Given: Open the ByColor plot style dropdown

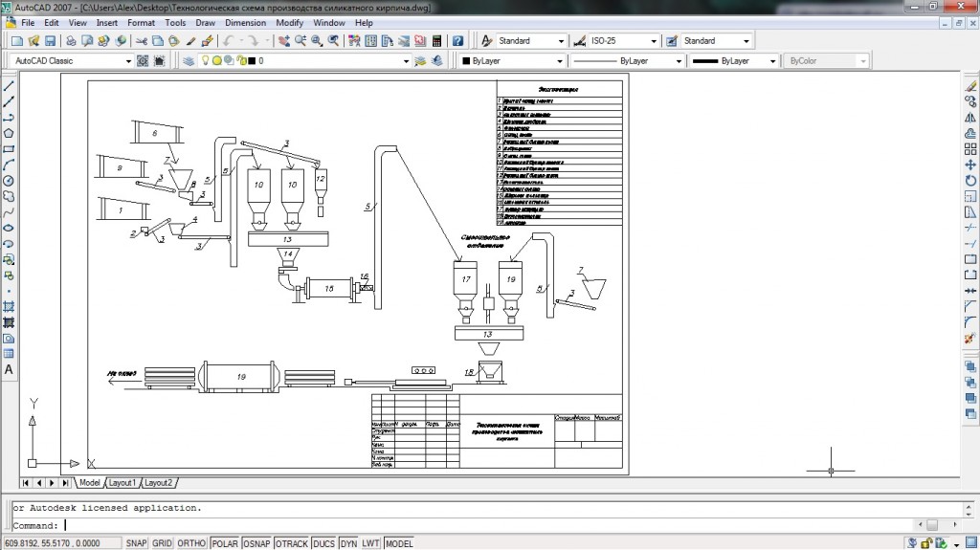Looking at the screenshot, I should click(x=863, y=60).
